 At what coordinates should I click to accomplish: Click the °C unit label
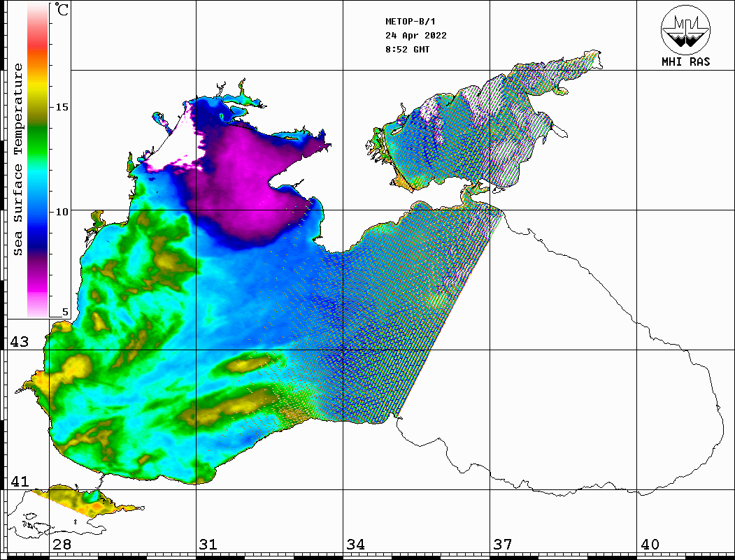[61, 9]
